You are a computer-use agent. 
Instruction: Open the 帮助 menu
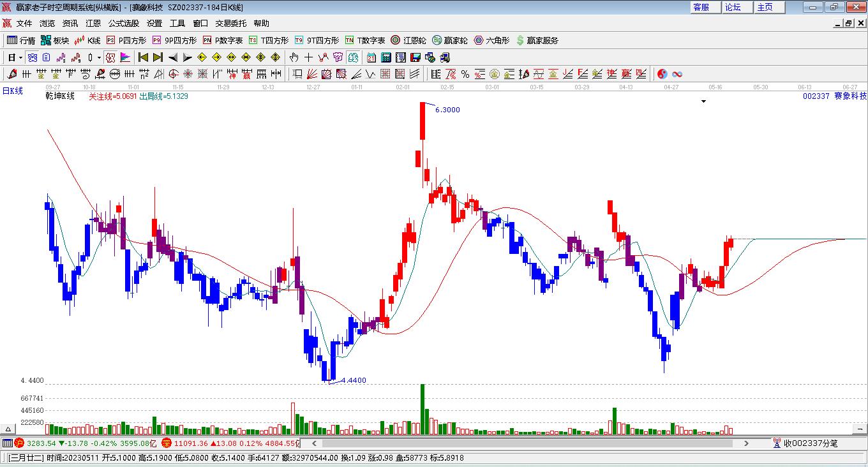point(262,23)
